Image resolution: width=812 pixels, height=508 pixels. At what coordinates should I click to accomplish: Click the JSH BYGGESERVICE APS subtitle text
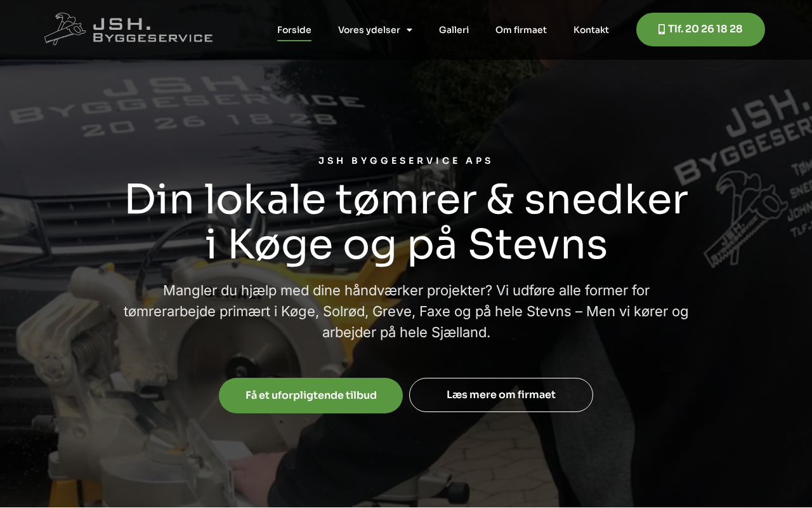pyautogui.click(x=406, y=161)
